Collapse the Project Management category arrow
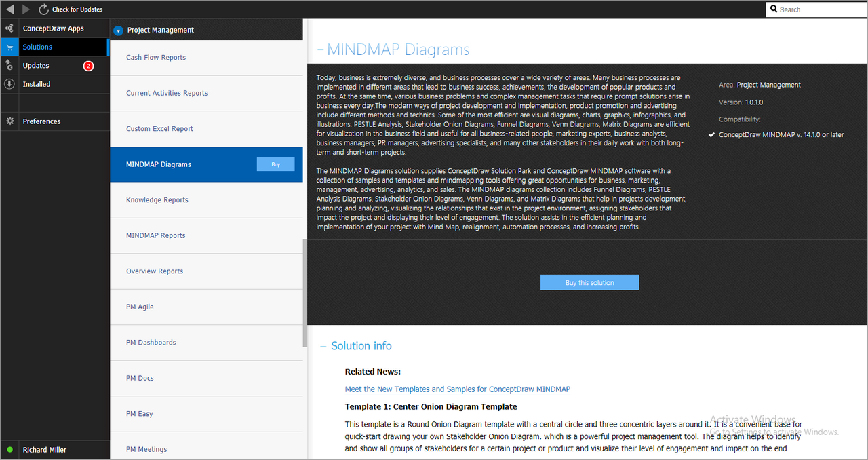The height and width of the screenshot is (460, 868). pyautogui.click(x=118, y=31)
